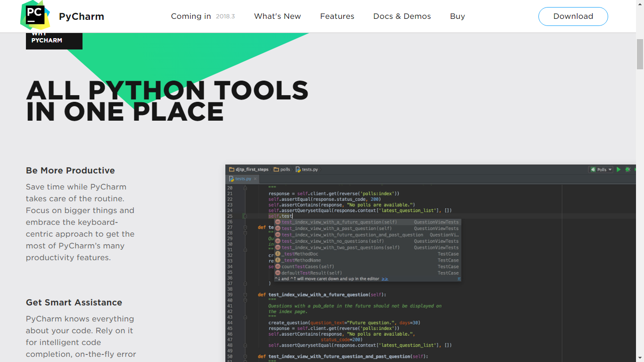The height and width of the screenshot is (362, 644).
Task: Click the pi symbol in completion popup
Action: (458, 279)
